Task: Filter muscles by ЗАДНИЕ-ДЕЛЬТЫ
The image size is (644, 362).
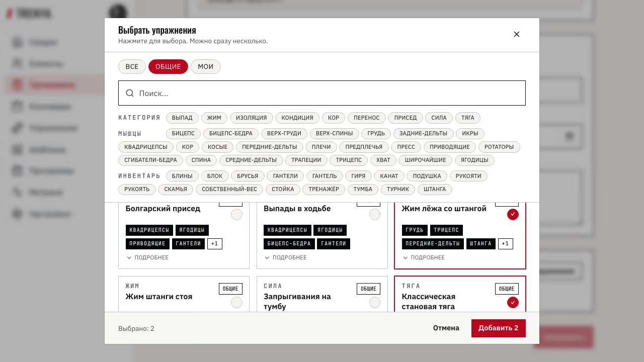Action: 423,133
